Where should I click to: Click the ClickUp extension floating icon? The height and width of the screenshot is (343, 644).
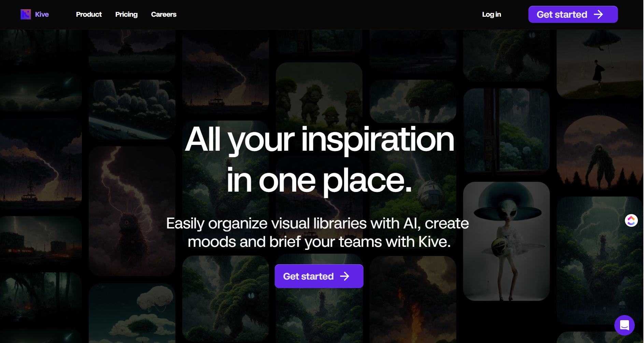click(x=631, y=220)
